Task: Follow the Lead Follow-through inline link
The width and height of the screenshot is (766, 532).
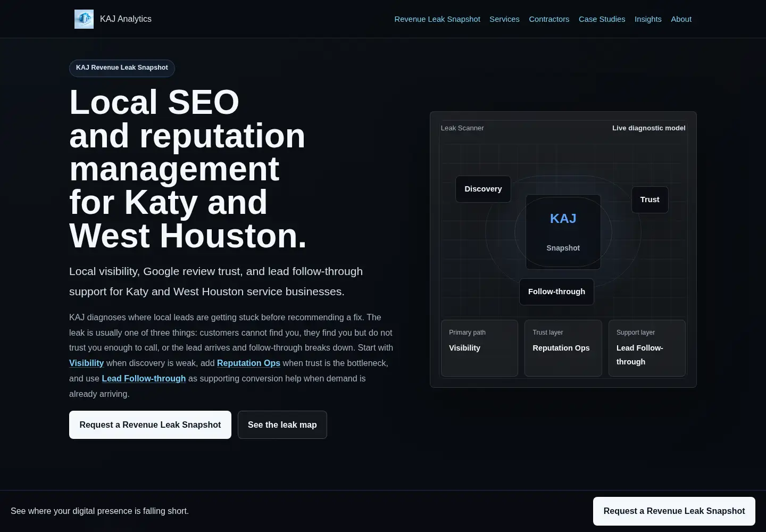Action: 144,378
